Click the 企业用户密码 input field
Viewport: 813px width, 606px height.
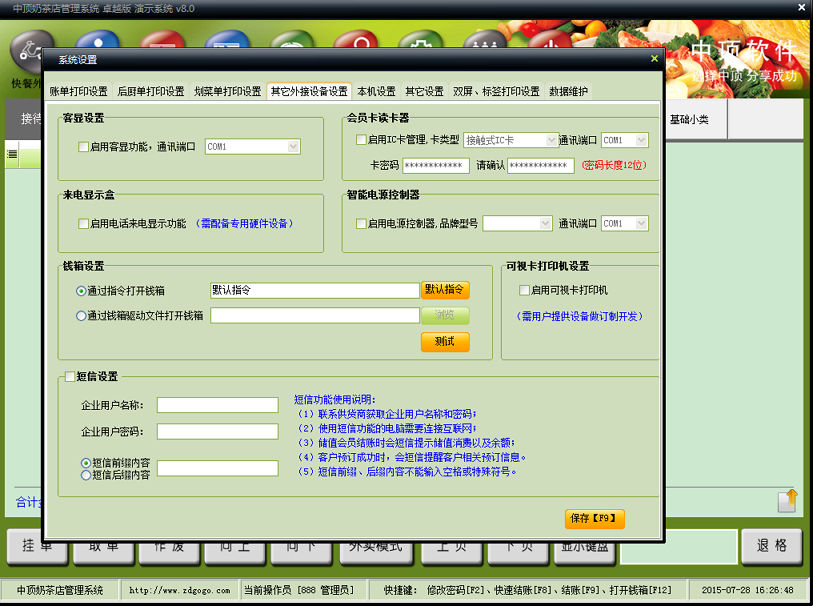(x=218, y=431)
